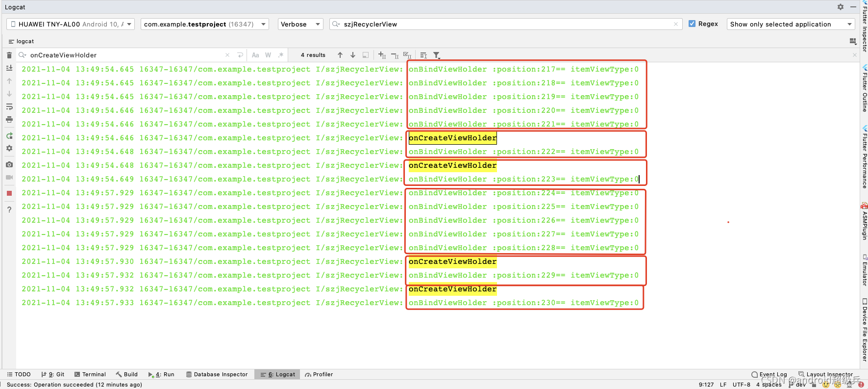The image size is (868, 389).
Task: Open com.example.testproject process dropdown
Action: tap(205, 24)
